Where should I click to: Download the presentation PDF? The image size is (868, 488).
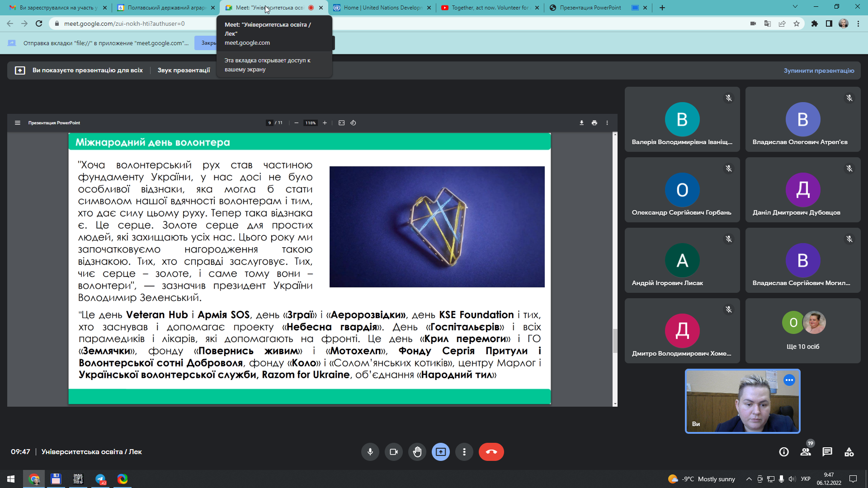pyautogui.click(x=582, y=123)
